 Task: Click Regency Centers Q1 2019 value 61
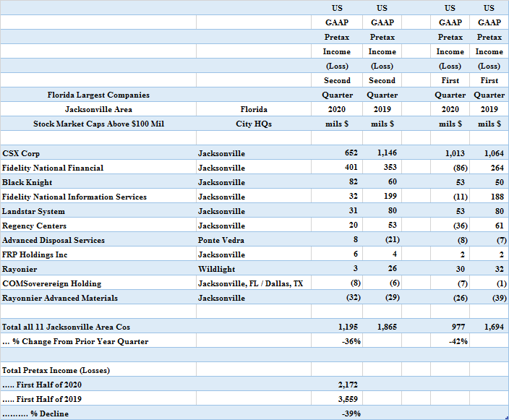(x=500, y=226)
